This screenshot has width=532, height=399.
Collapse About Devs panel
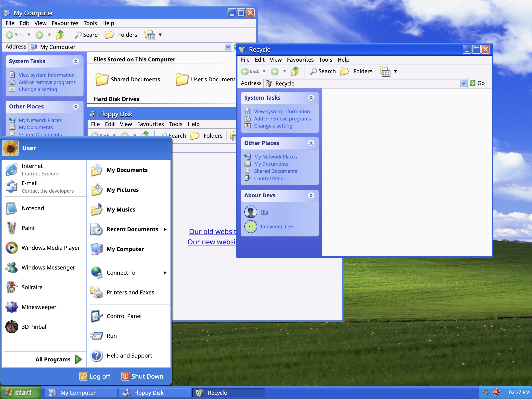coord(311,196)
